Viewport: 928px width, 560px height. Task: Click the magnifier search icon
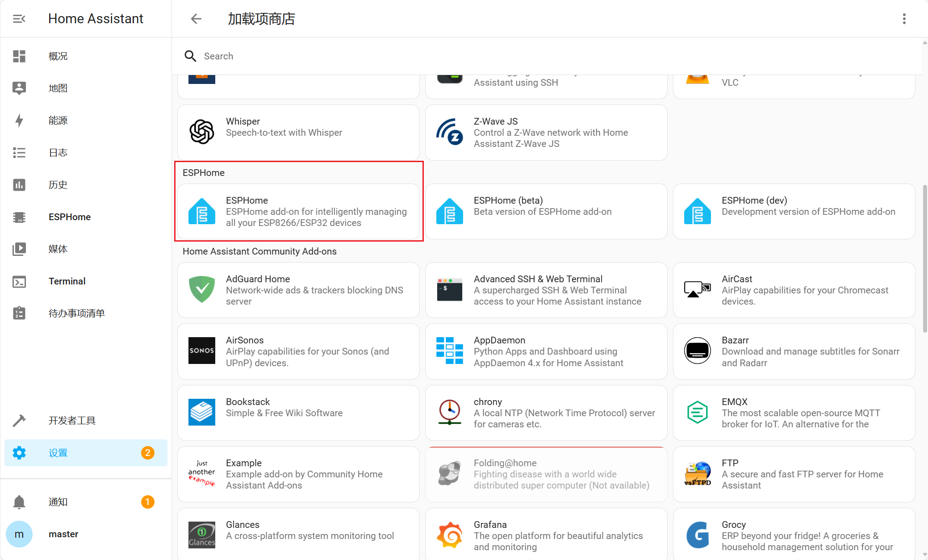coord(190,56)
